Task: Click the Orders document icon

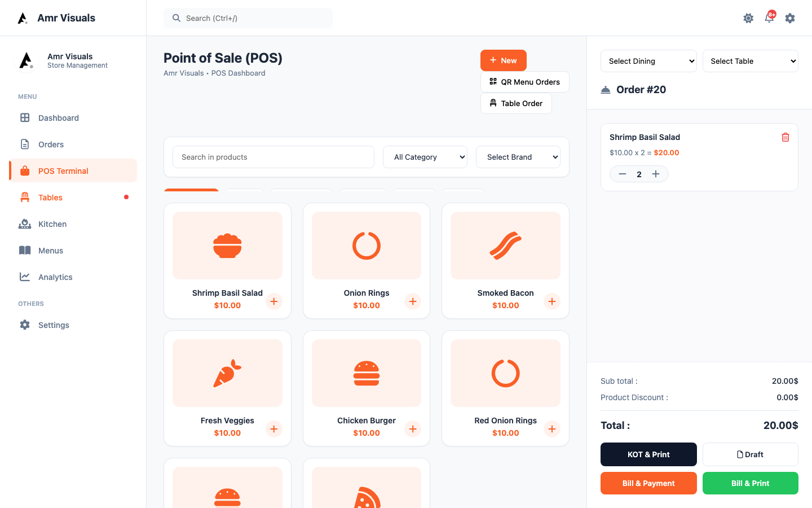Action: (25, 144)
